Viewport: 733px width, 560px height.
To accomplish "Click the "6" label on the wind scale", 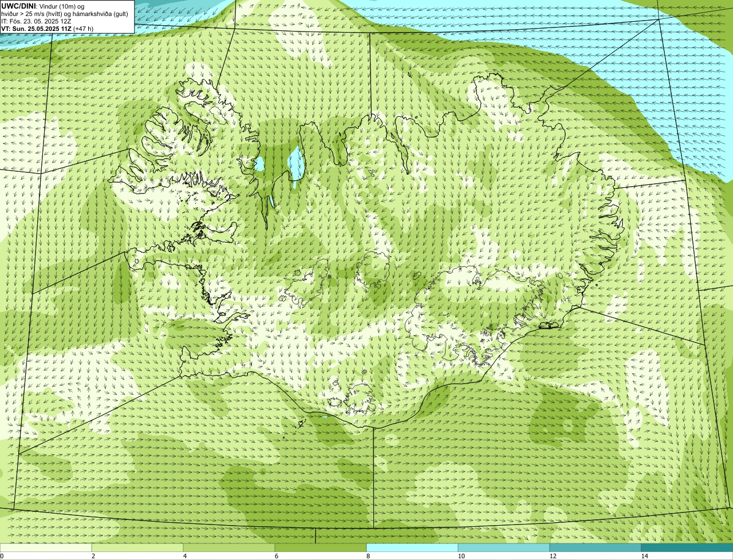I will pyautogui.click(x=277, y=556).
